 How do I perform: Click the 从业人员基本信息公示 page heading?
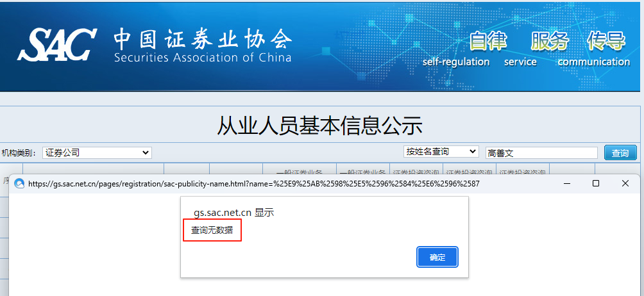[x=319, y=126]
